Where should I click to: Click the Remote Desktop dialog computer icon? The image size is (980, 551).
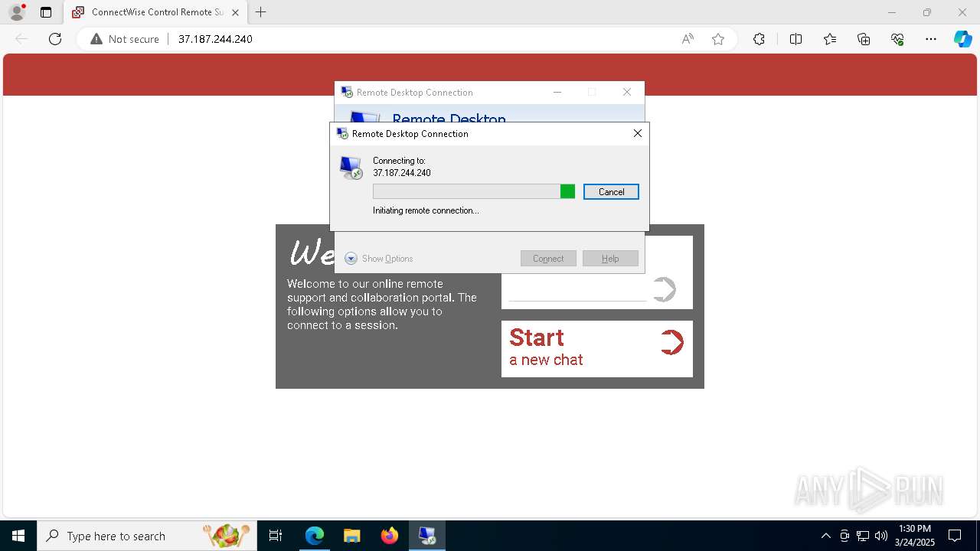pyautogui.click(x=351, y=168)
